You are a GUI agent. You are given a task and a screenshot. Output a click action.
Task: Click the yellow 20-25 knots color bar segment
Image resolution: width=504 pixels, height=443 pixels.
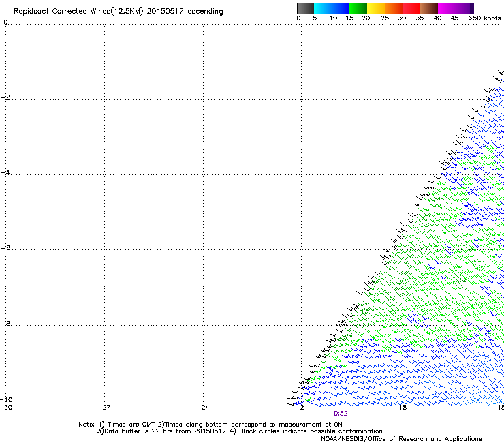376,8
